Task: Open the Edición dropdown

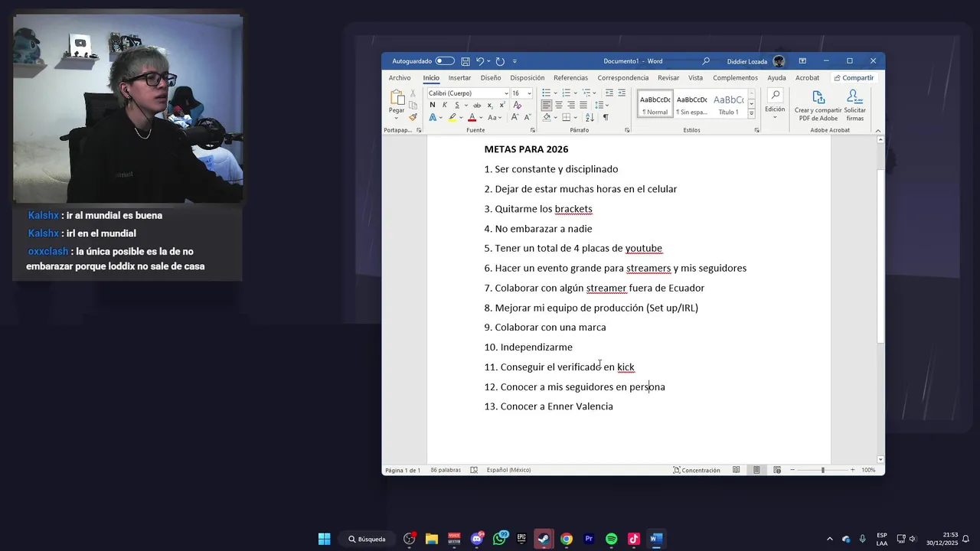Action: (775, 103)
